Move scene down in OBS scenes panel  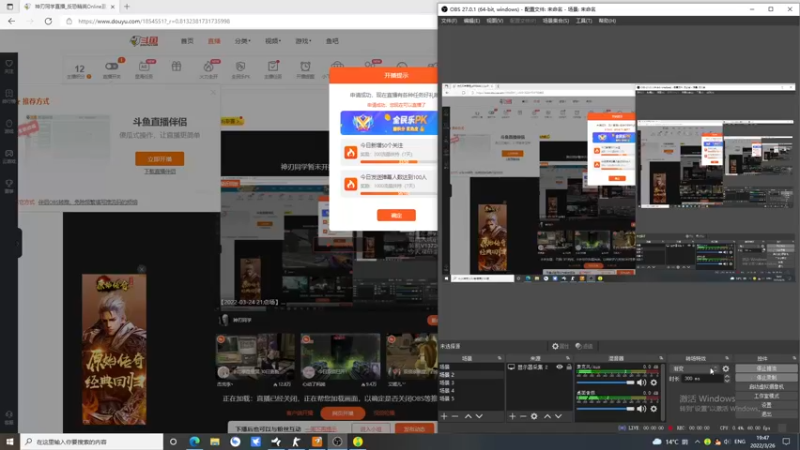coord(479,416)
